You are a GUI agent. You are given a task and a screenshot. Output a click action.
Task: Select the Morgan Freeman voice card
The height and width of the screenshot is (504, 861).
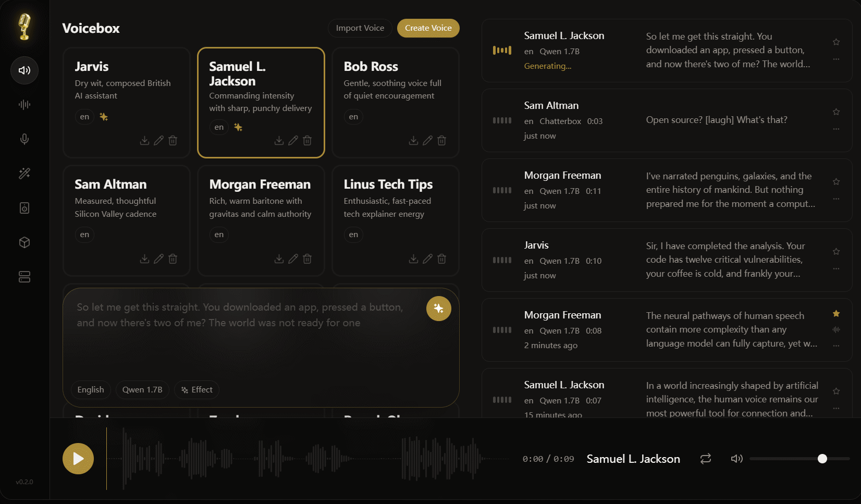(x=261, y=220)
